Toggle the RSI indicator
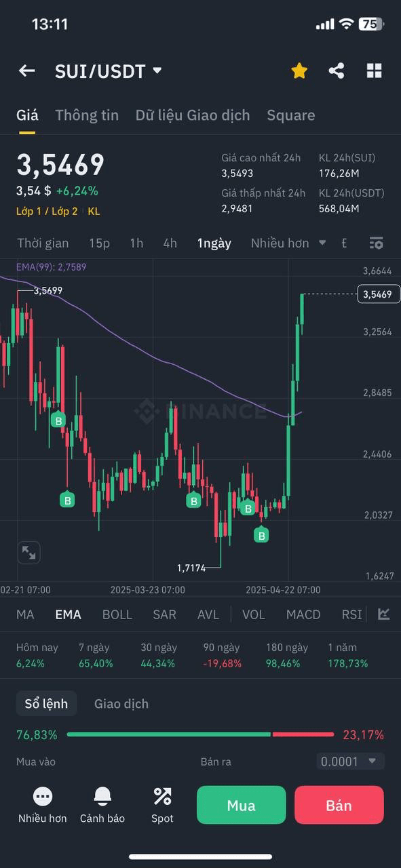Viewport: 401px width, 868px height. 351,614
